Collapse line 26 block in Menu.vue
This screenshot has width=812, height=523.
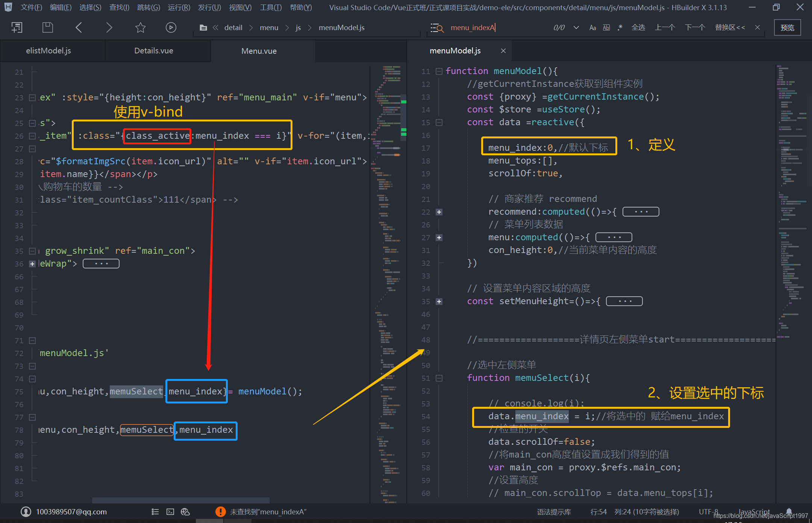[32, 136]
